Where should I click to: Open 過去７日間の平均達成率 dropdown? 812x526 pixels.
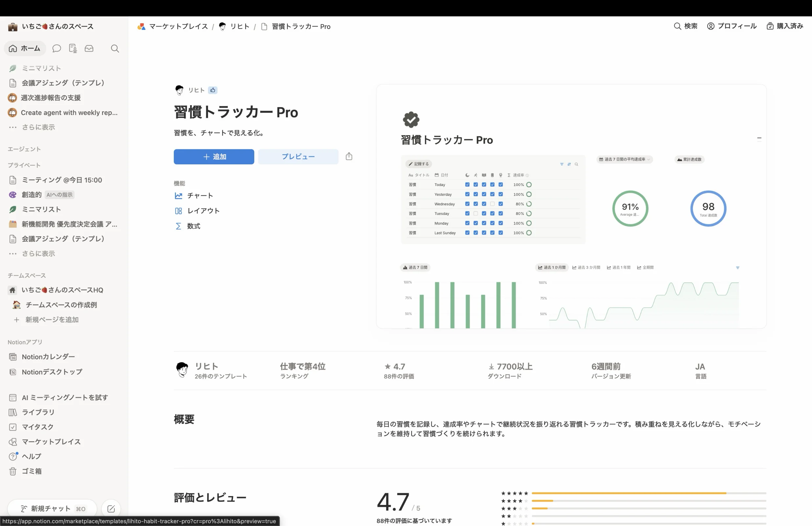(x=624, y=159)
